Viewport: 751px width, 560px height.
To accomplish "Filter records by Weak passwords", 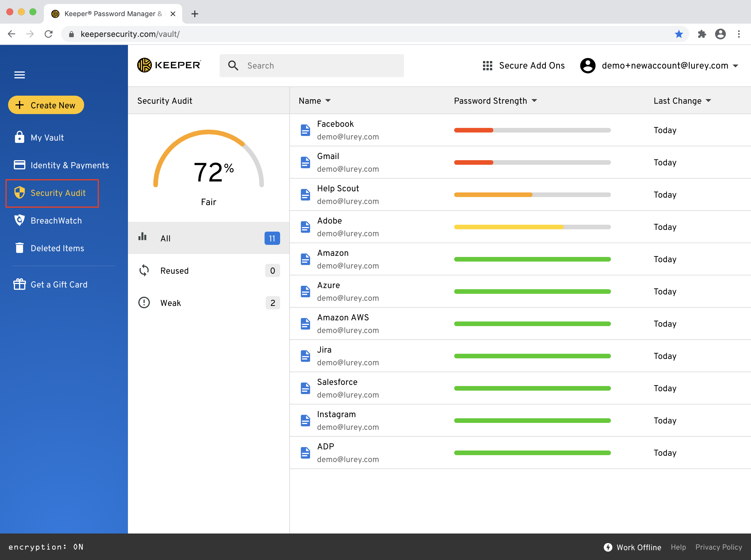I will click(x=209, y=303).
